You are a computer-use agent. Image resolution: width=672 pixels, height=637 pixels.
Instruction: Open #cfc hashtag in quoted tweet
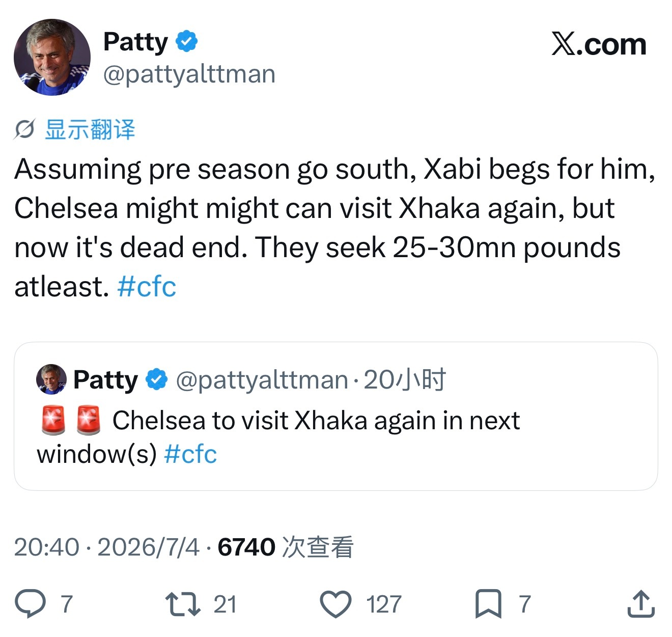190,453
